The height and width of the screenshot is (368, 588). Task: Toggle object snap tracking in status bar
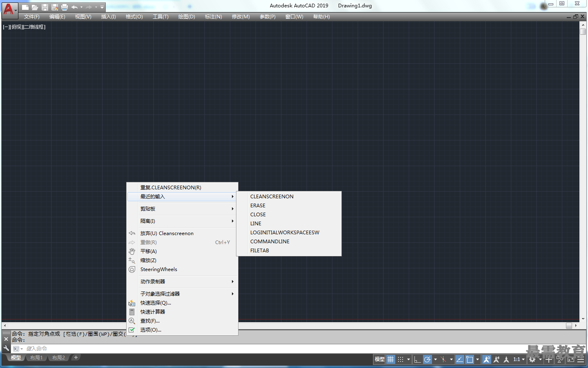[x=460, y=359]
